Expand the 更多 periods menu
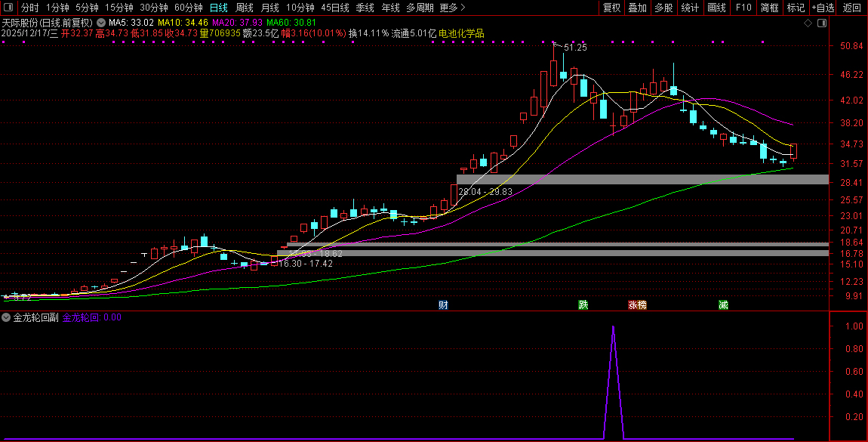Screen dimensions: 868x442 (x=452, y=8)
